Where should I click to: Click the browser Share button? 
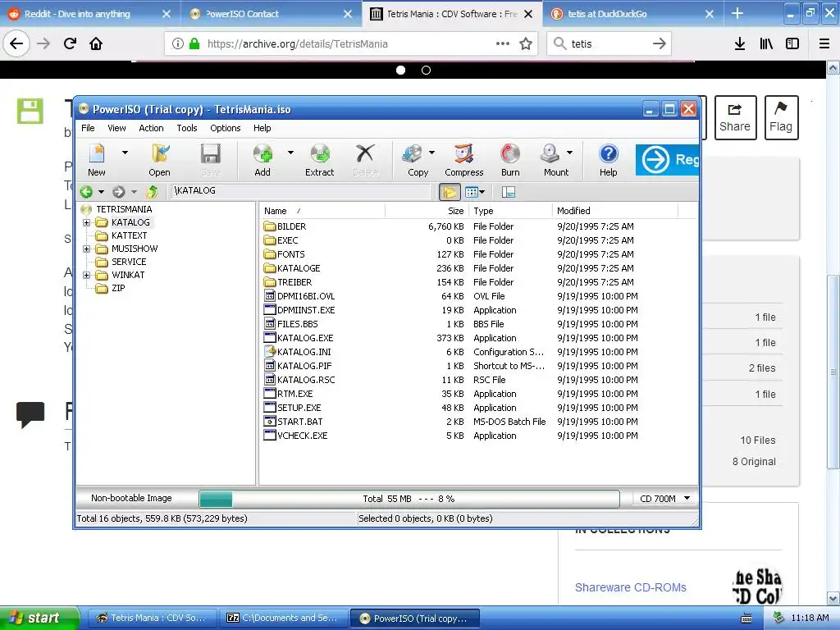pyautogui.click(x=735, y=118)
